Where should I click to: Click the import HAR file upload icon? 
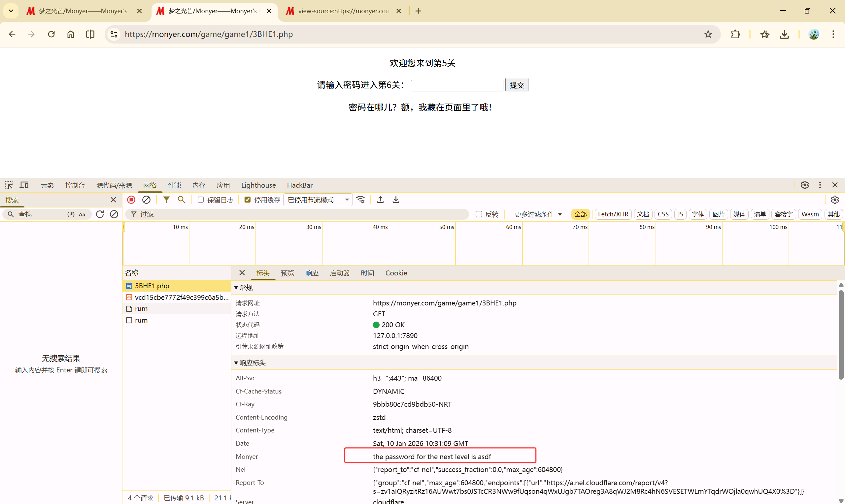pos(381,200)
